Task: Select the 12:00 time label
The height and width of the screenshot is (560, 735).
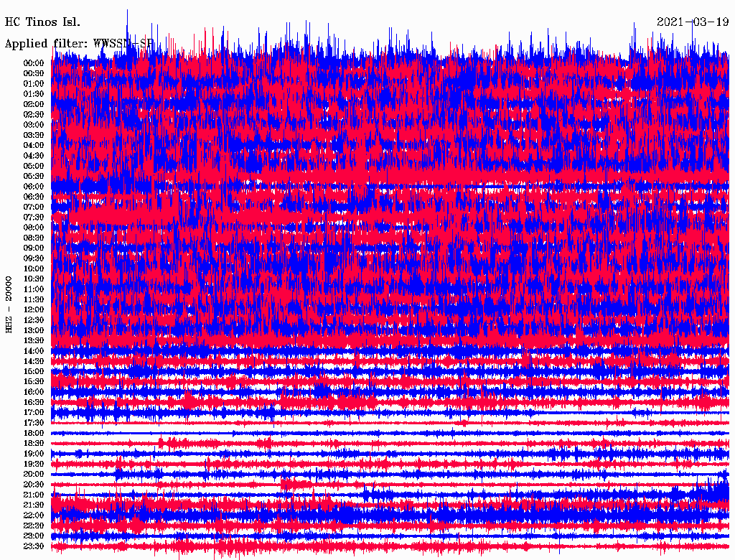Action: pyautogui.click(x=34, y=310)
